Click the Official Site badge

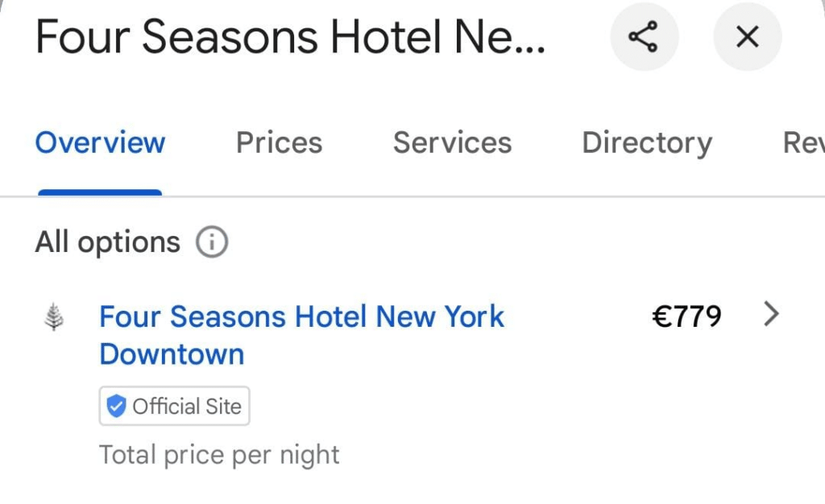pyautogui.click(x=174, y=406)
